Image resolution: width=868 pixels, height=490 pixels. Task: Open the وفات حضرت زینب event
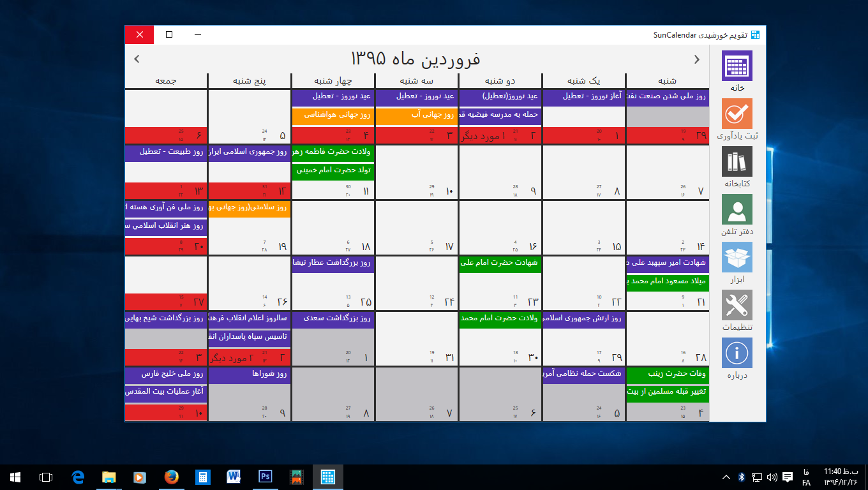pyautogui.click(x=667, y=375)
